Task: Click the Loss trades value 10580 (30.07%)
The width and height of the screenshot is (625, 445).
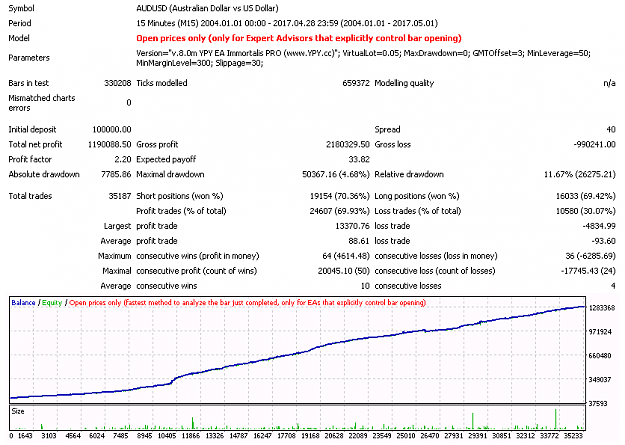Action: tap(586, 211)
